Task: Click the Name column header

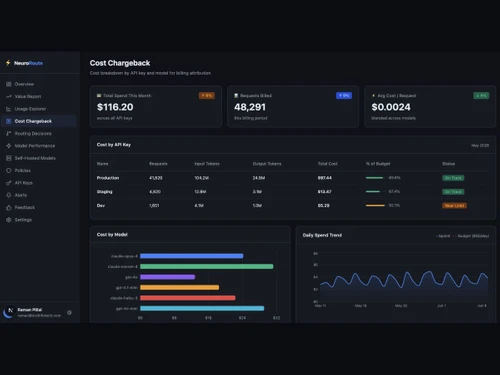Action: click(x=102, y=164)
